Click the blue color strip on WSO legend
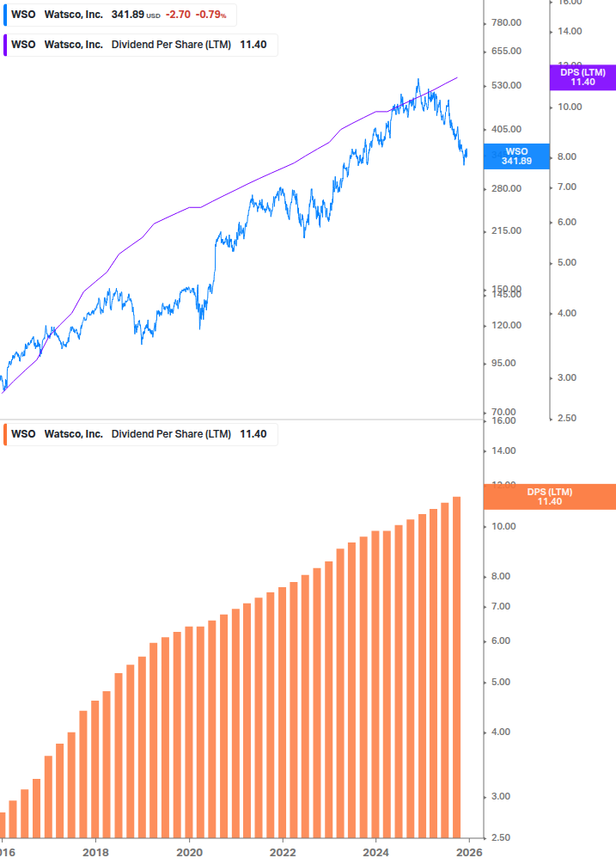This screenshot has height=864, width=616. pos(8,15)
